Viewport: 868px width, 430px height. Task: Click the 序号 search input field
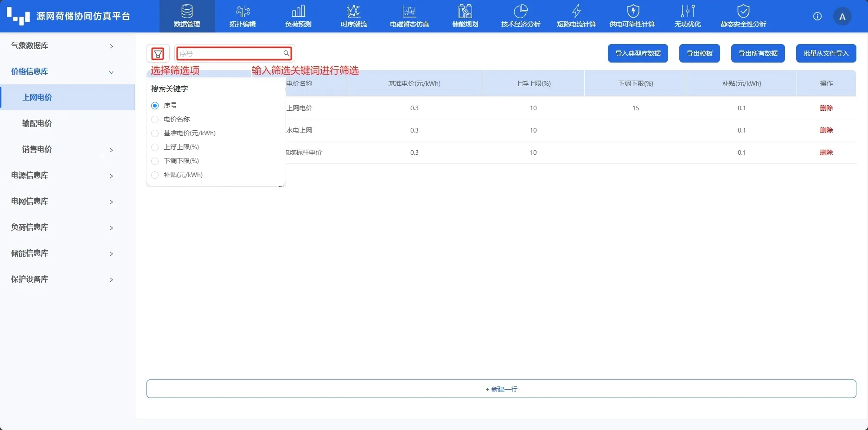pyautogui.click(x=230, y=54)
